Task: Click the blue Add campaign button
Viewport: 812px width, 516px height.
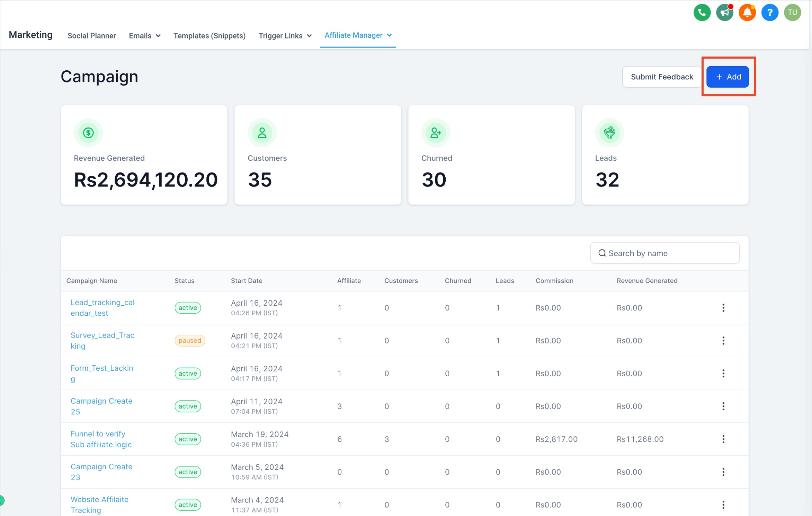Action: tap(728, 77)
